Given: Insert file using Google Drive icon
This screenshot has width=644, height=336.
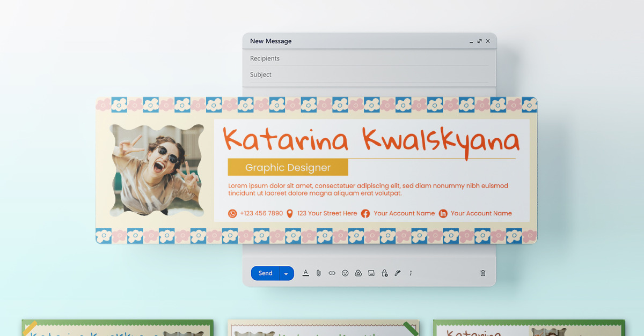Looking at the screenshot, I should coord(358,273).
